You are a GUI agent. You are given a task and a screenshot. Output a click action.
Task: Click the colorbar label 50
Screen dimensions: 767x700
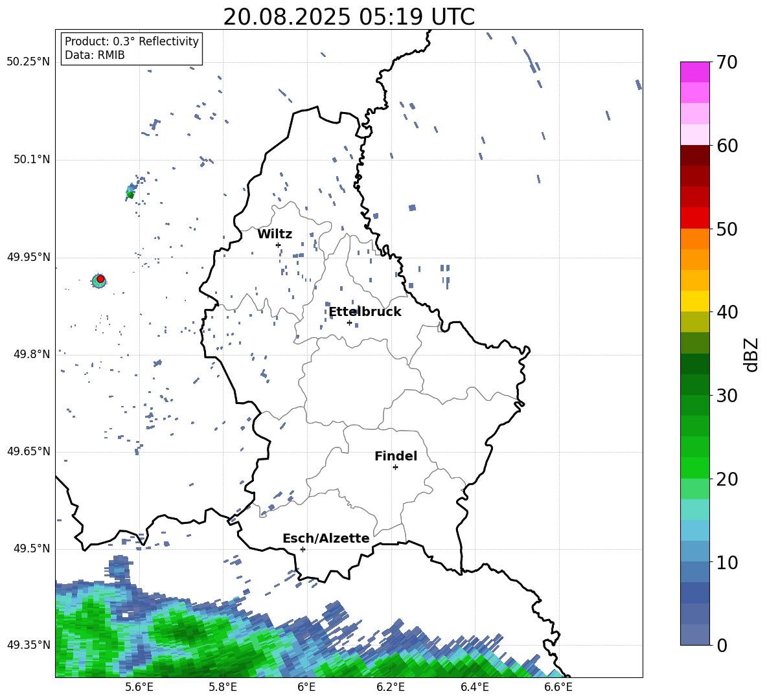[727, 229]
